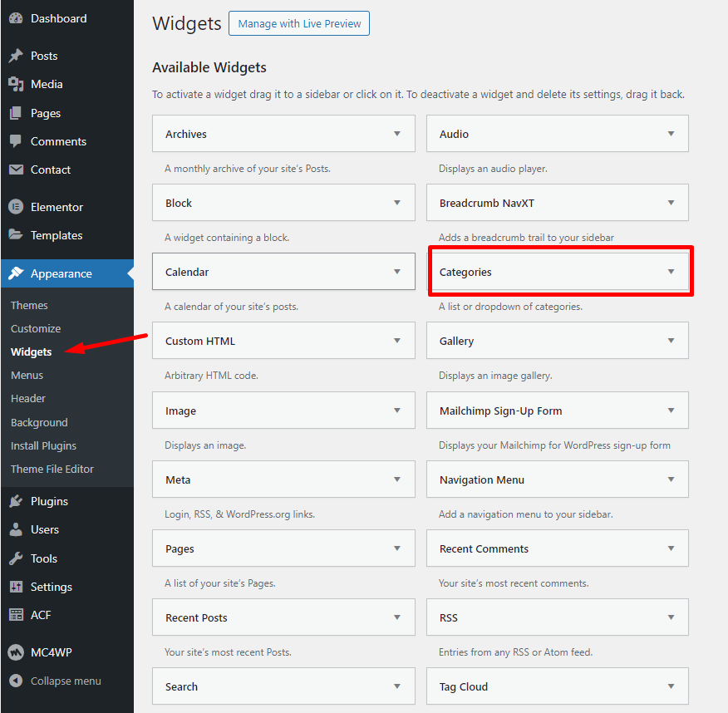Open the Themes submenu item

(x=29, y=305)
